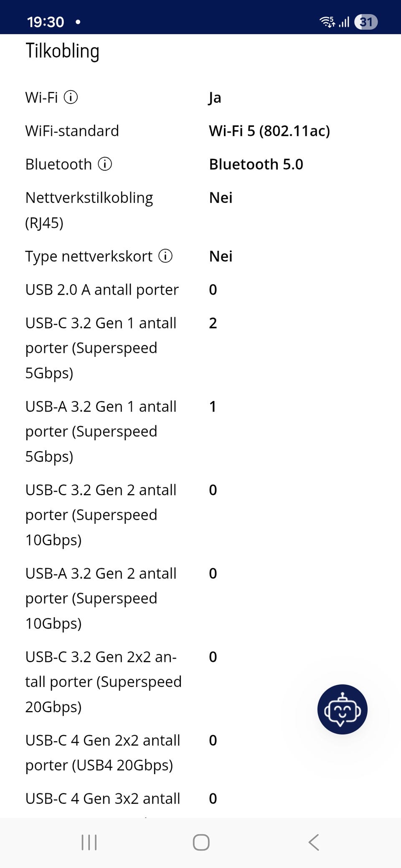Open info icon beside Type nettverkskort

pos(165,256)
